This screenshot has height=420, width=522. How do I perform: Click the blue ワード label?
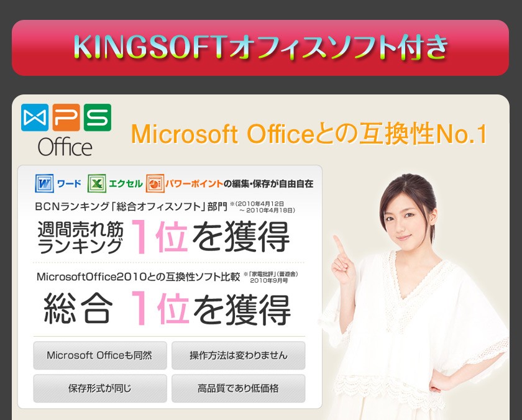69,184
